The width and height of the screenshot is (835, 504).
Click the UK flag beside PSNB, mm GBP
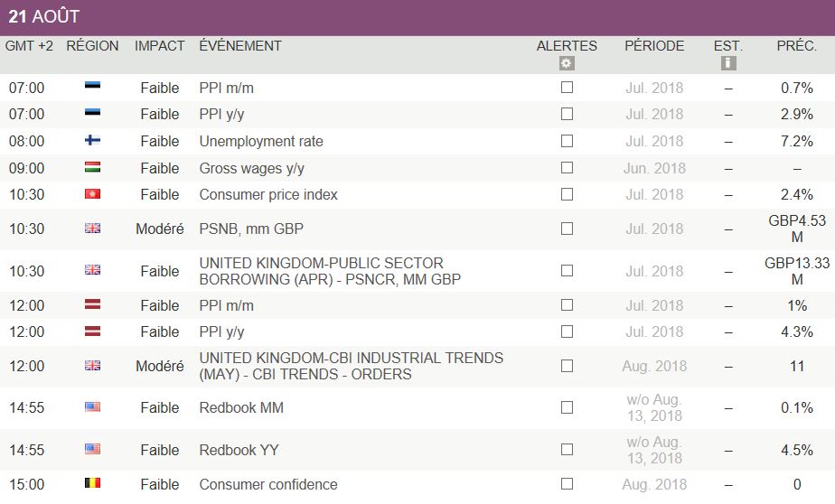point(92,229)
